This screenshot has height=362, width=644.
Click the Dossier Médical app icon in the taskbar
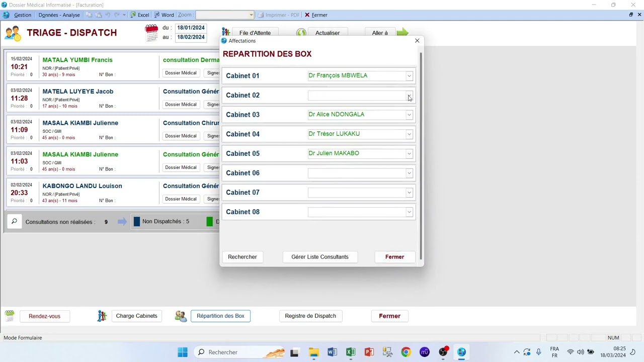click(x=462, y=352)
